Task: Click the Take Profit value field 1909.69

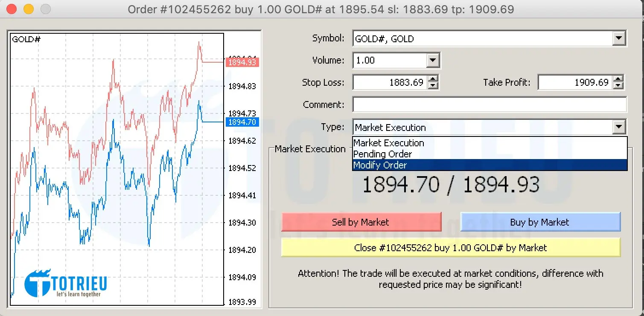Action: click(574, 83)
